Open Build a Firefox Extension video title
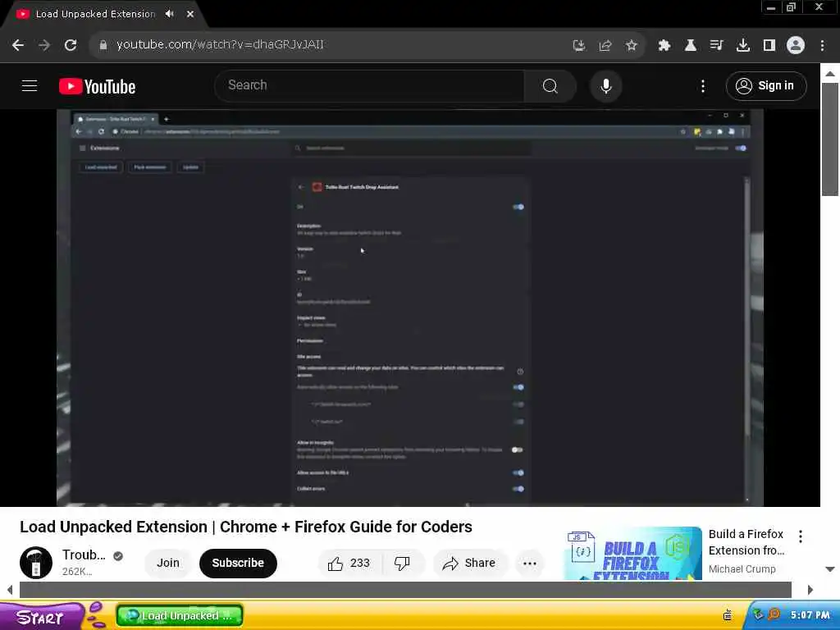Viewport: 840px width, 630px height. point(746,542)
